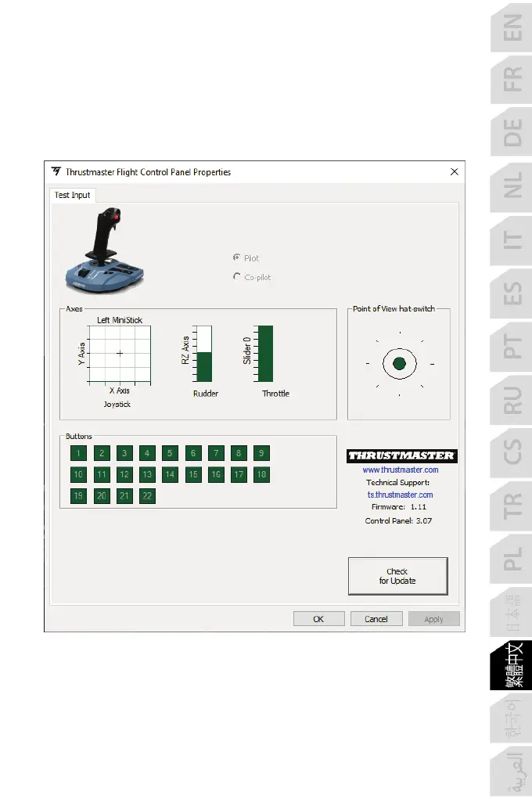
Task: Click the Point of View hat-switch center
Action: pyautogui.click(x=399, y=363)
